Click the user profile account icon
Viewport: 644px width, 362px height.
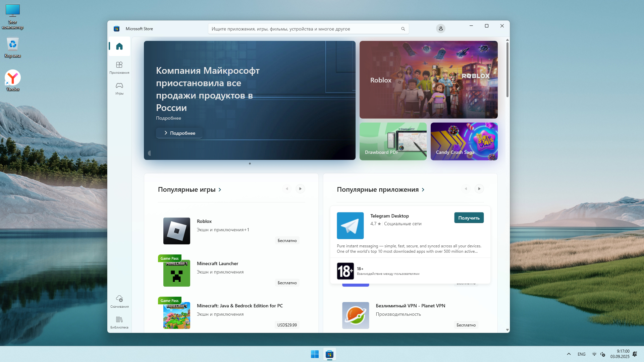440,28
